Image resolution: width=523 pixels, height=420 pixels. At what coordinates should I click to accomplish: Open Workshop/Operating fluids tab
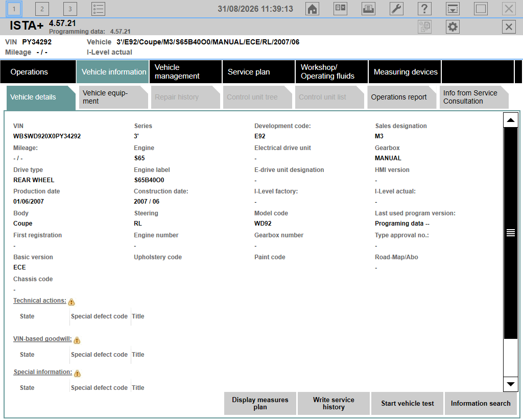click(331, 71)
